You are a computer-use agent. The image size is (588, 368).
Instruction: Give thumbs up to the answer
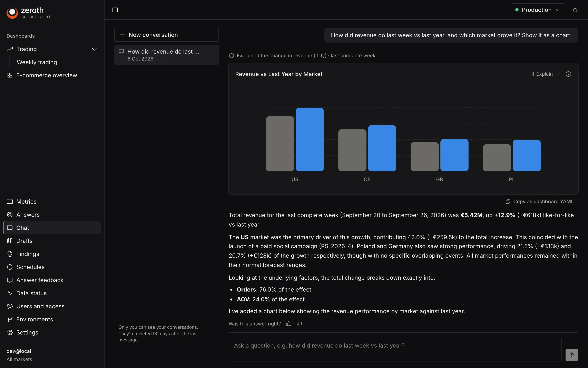[289, 324]
